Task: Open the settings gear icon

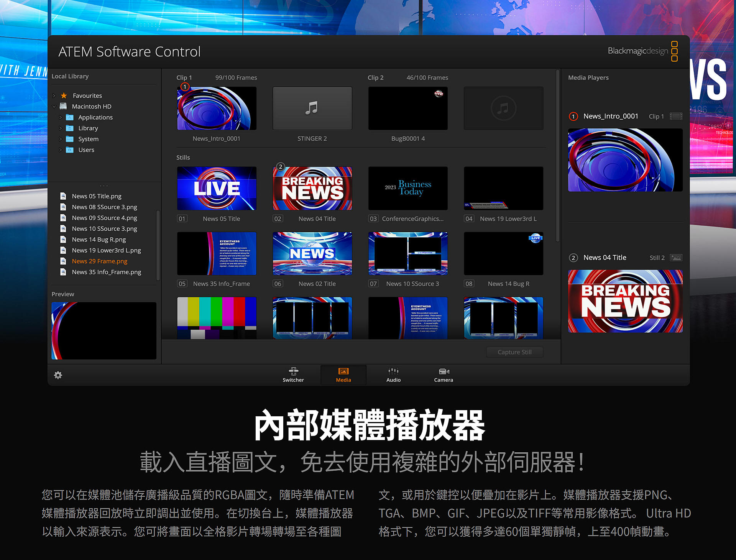Action: 58,375
